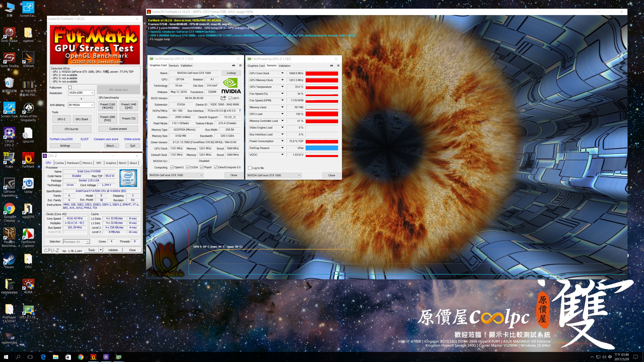Viewport: 644px width, 362px height.
Task: Open the 3DMark desktop shortcut
Action: pyautogui.click(x=28, y=59)
